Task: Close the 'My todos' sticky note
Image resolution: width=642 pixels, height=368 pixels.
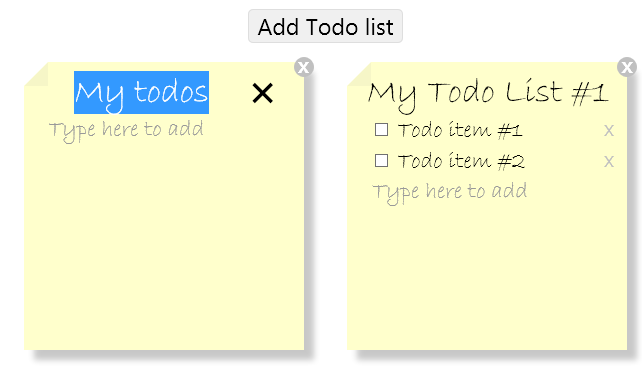Action: click(304, 67)
